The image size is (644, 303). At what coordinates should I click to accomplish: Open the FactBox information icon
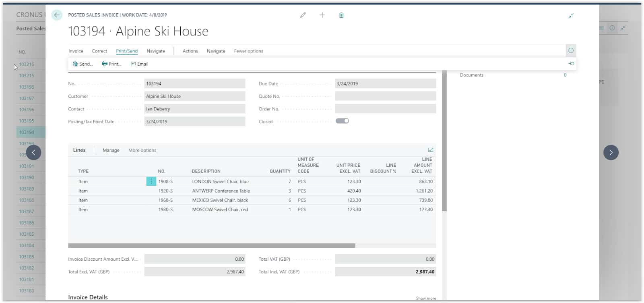click(571, 50)
